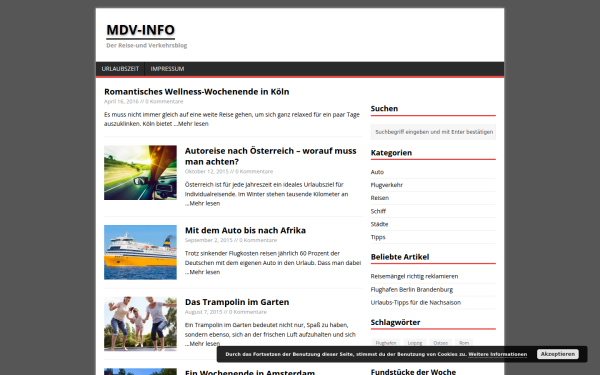
Task: Accept cookies with the Akzeptieren button
Action: click(558, 354)
